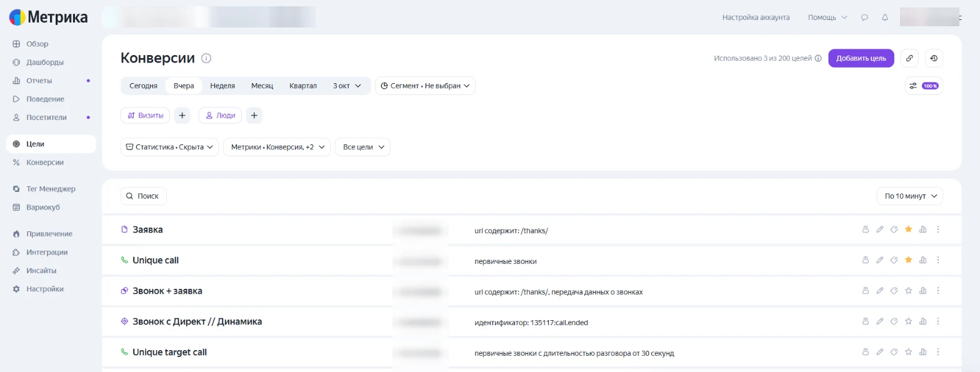Image resolution: width=980 pixels, height=372 pixels.
Task: Click the archive icon for the Заявка row
Action: point(866,229)
